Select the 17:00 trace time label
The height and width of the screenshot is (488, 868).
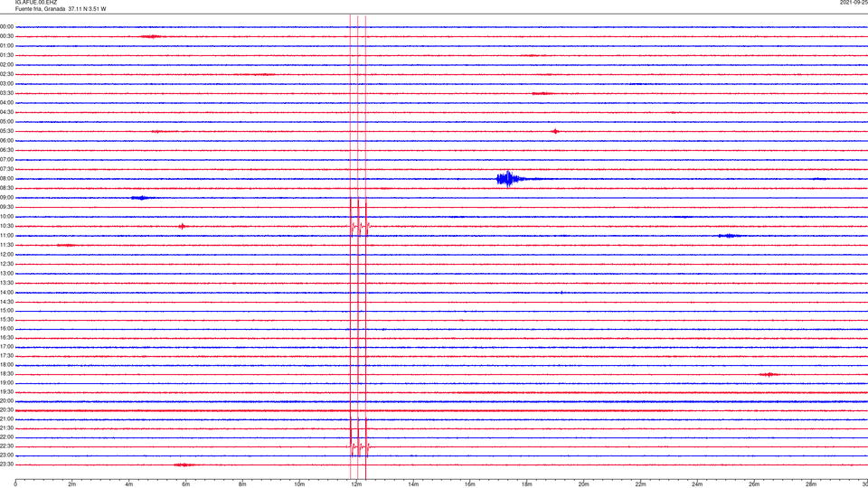6,346
